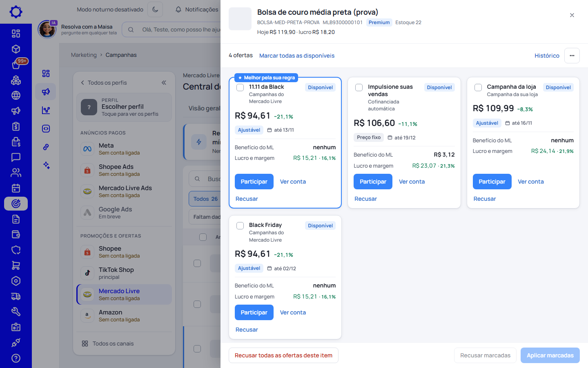Click Recusar on Impulsione suas vendas
The image size is (588, 368).
[x=365, y=199]
